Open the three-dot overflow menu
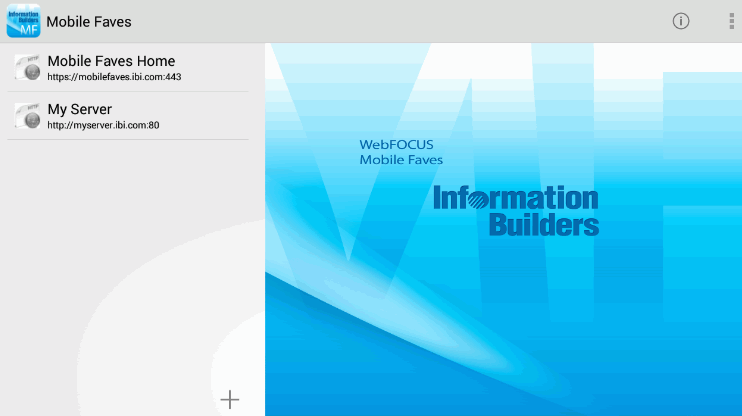The image size is (742, 416). [x=731, y=21]
